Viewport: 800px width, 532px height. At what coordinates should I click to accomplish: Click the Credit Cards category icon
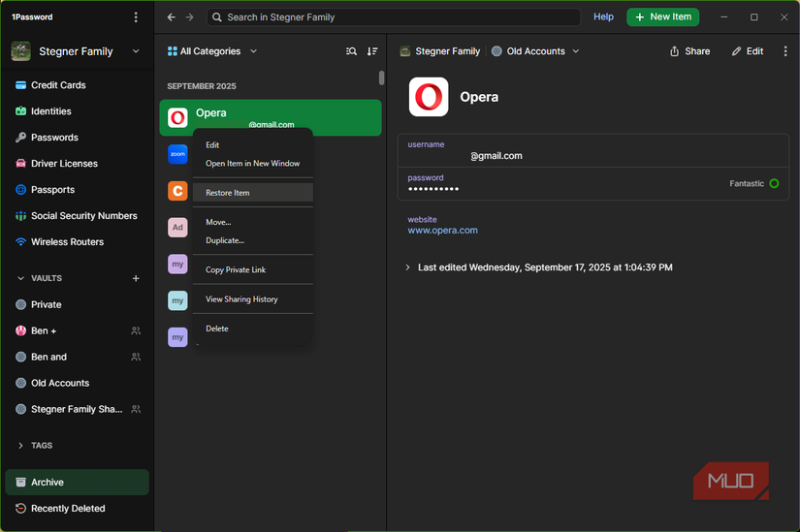click(x=20, y=85)
